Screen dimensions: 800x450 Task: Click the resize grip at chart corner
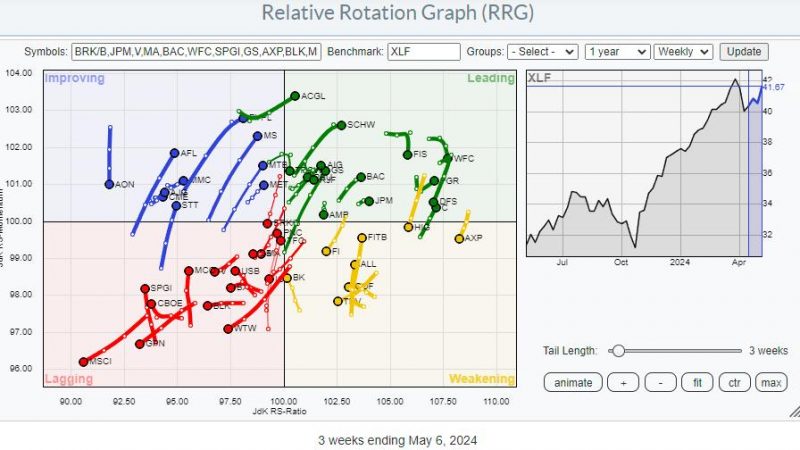[794, 411]
